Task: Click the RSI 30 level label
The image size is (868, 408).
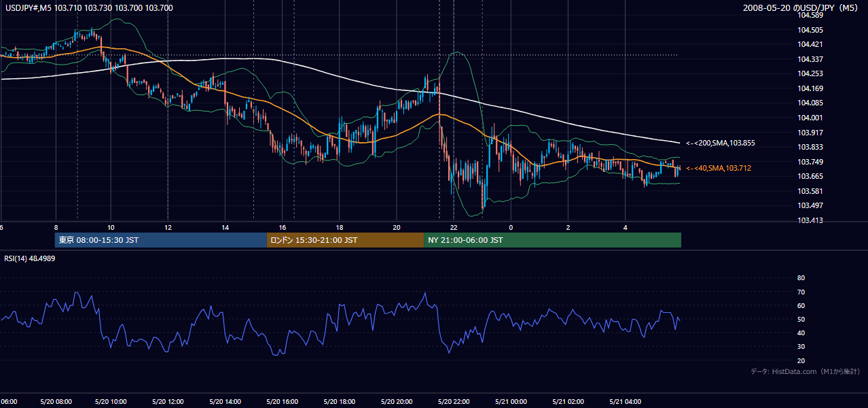Action: tap(801, 347)
